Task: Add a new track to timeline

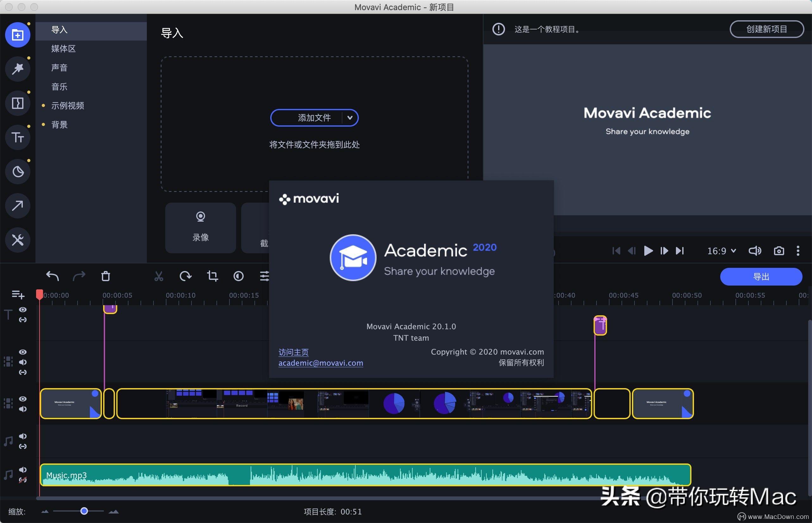Action: pos(18,294)
